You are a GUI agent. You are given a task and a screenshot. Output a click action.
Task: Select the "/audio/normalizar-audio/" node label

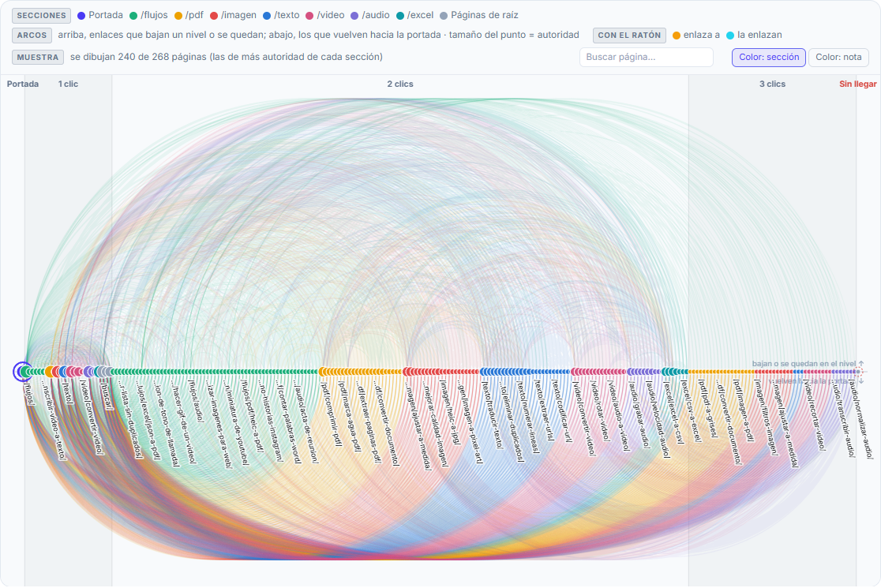tap(861, 420)
